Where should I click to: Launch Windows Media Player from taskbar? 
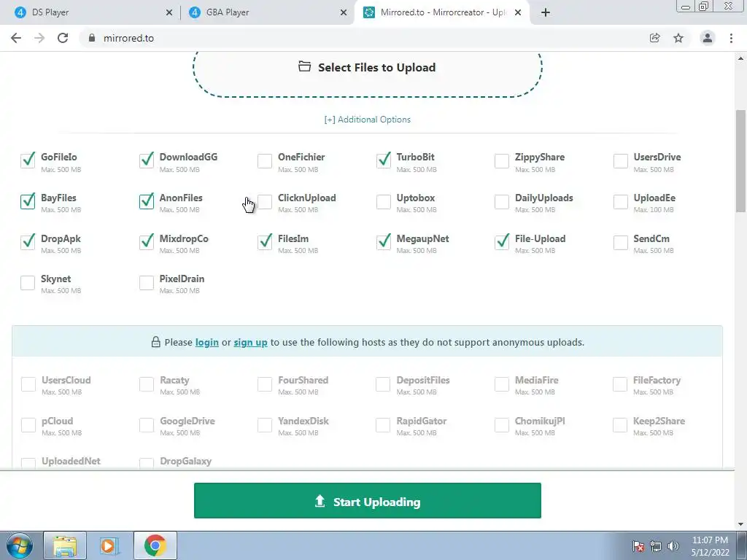pos(109,545)
